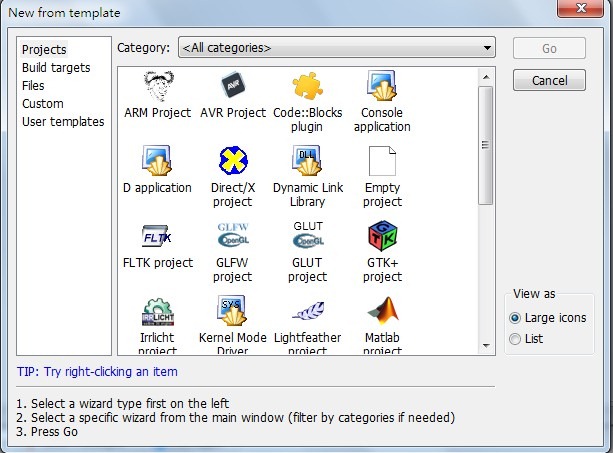
Task: Open User templates list entry
Action: click(x=63, y=122)
